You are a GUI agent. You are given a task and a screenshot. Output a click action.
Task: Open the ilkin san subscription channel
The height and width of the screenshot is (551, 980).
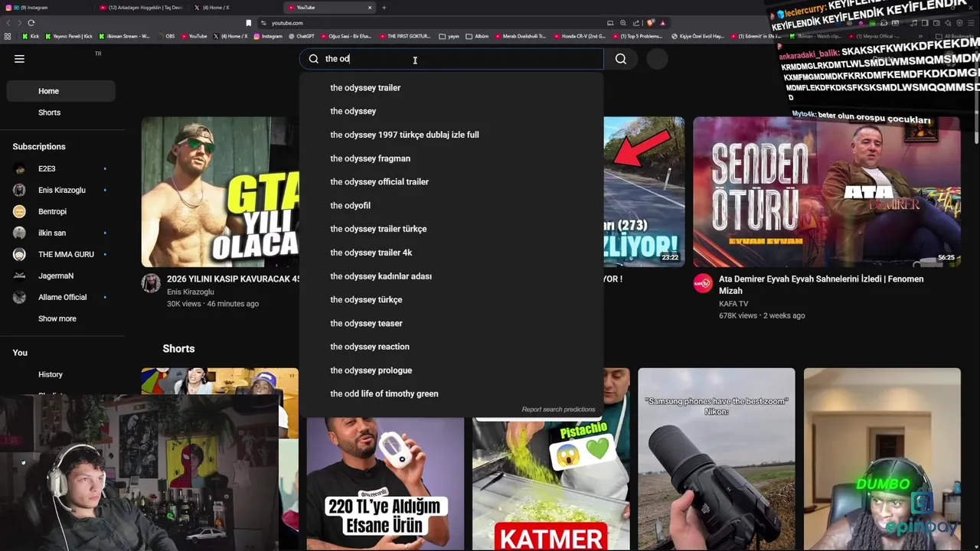pos(61,233)
